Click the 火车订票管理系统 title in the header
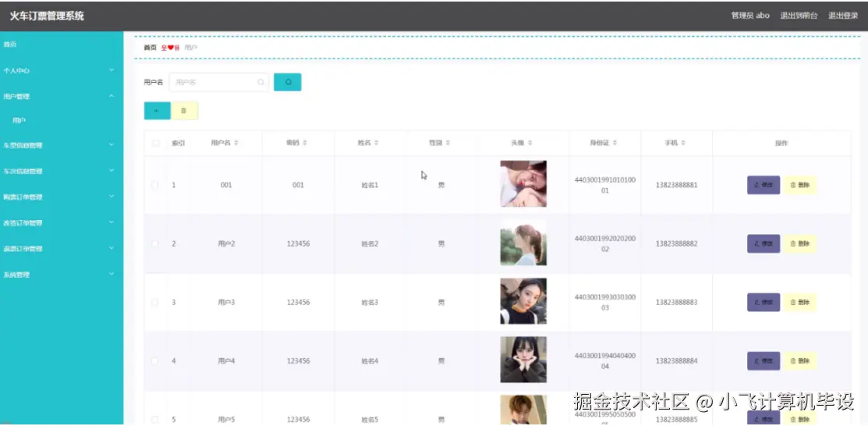Image resolution: width=868 pixels, height=426 pixels. 47,16
